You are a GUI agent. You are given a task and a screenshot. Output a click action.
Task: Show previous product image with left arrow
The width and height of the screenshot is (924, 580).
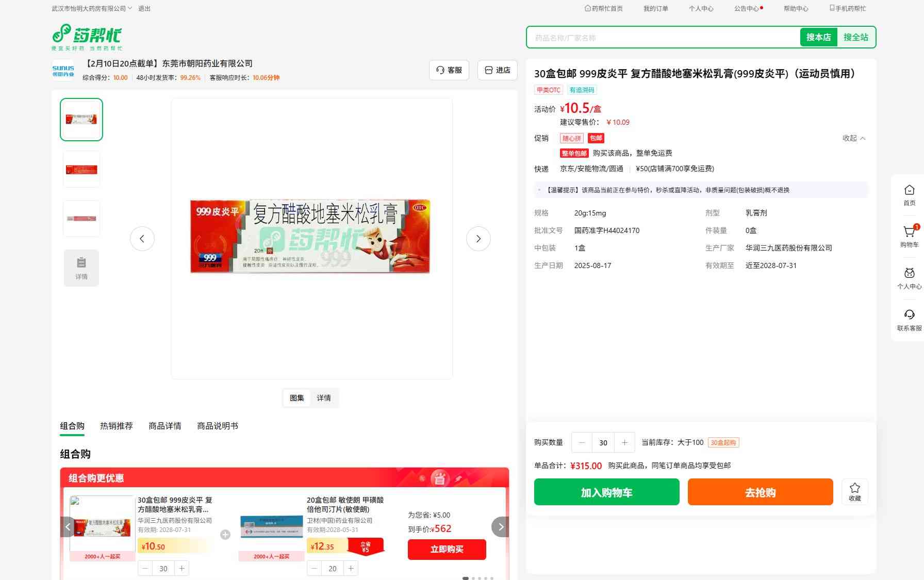coord(142,239)
